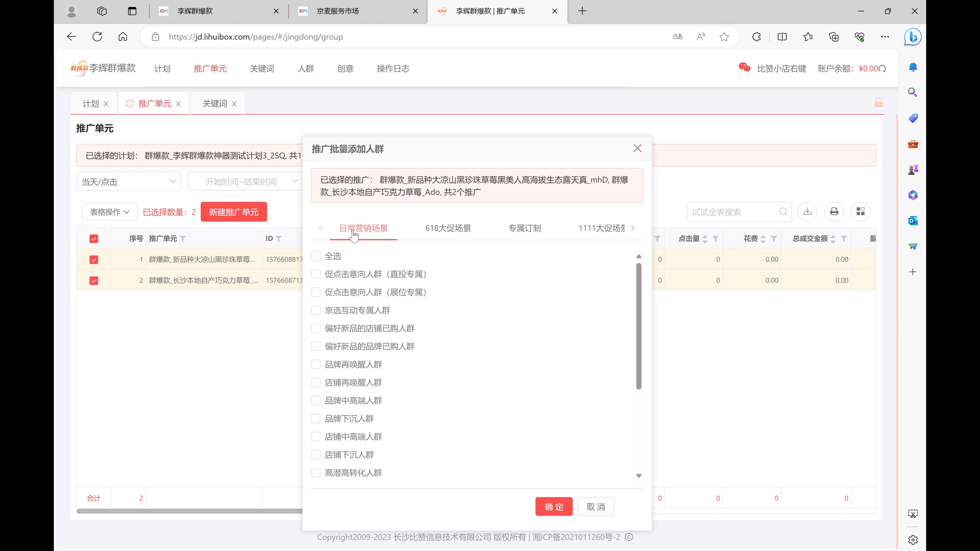Open the 比赞小店右键 WeChat icon
The height and width of the screenshot is (551, 980).
point(744,67)
